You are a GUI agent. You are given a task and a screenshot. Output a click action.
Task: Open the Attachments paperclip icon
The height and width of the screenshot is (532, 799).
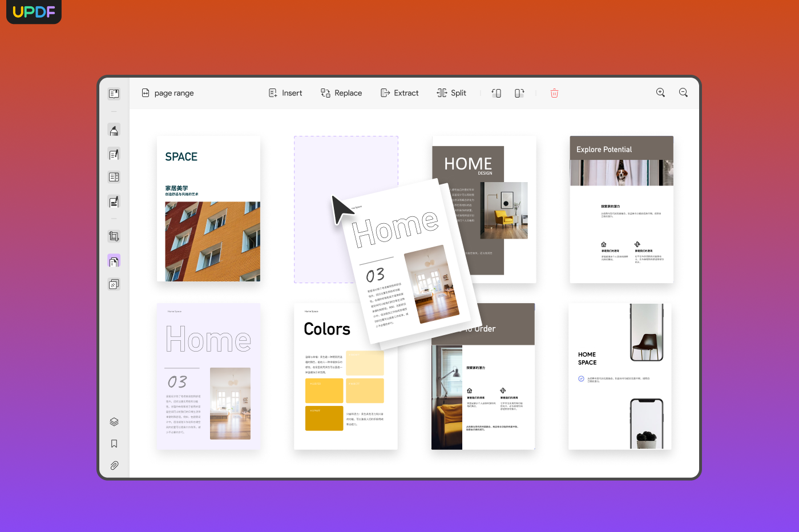114,466
